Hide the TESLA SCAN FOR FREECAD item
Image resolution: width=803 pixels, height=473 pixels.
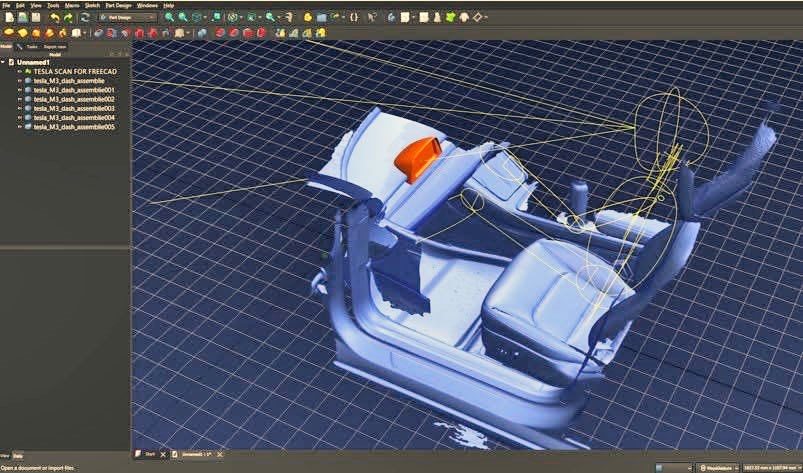pos(20,72)
